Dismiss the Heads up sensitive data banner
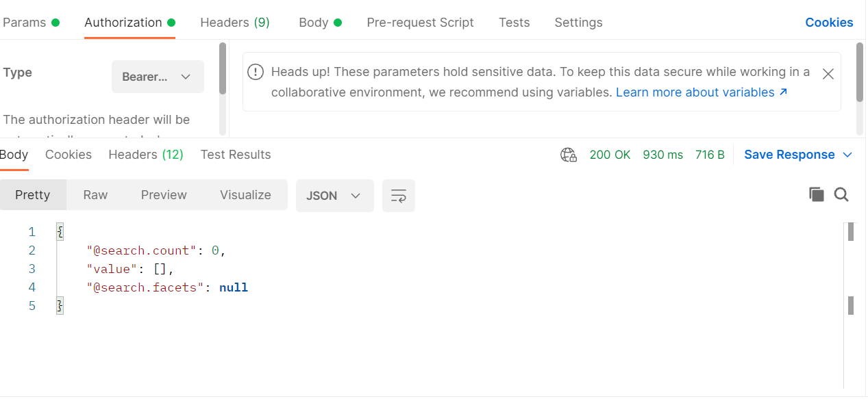Screen dimensions: 868x401 click(x=828, y=74)
